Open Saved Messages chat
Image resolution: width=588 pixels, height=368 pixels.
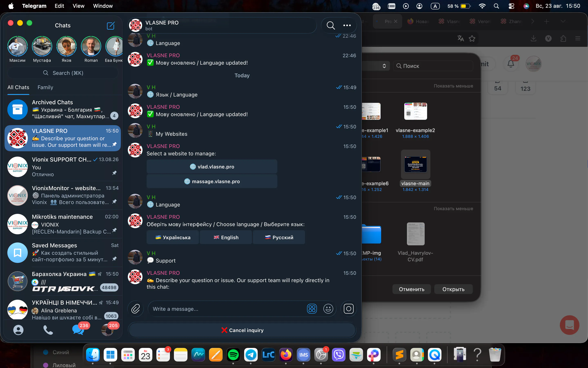coord(63,252)
